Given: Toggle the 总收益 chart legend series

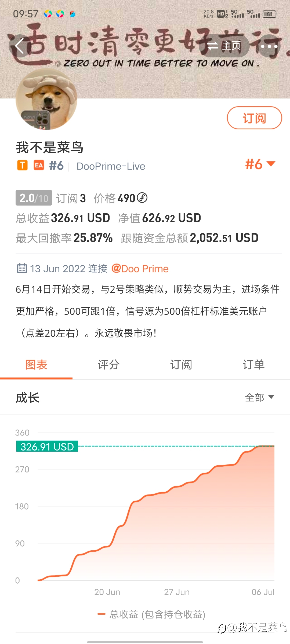Looking at the screenshot, I should (x=151, y=614).
